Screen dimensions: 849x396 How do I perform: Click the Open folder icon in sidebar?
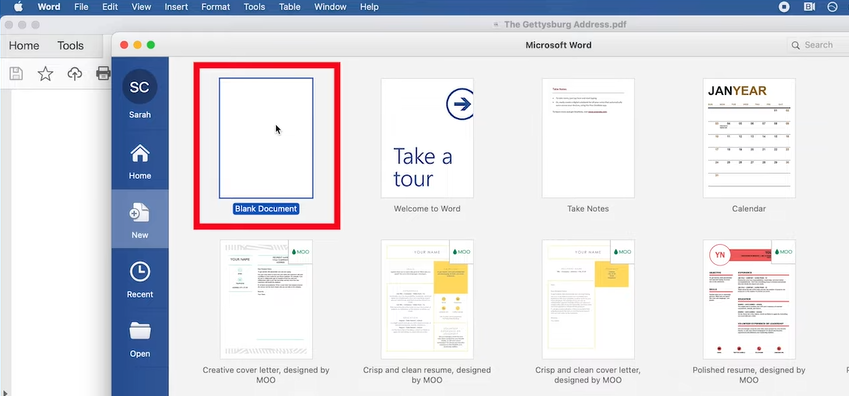click(140, 330)
